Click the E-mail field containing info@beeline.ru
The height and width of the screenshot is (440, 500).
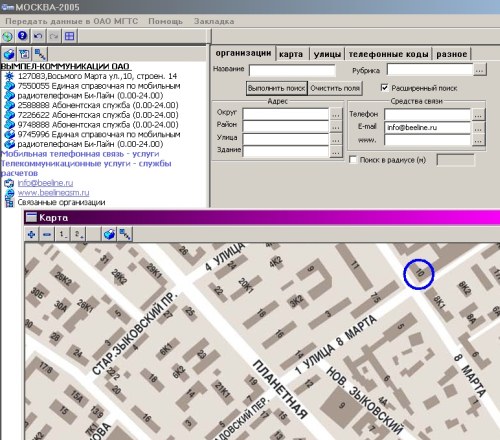click(x=427, y=127)
